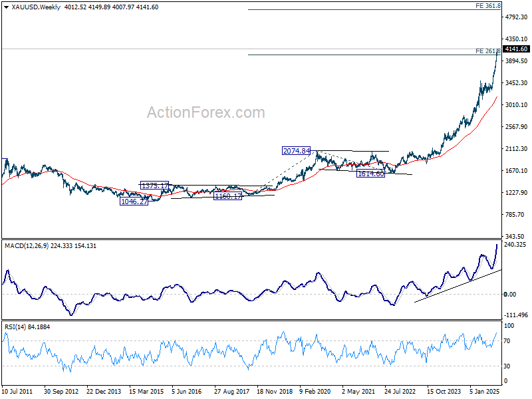This screenshot has height=399, width=532.
Task: Select the 1375.17 price annotation
Action: pyautogui.click(x=154, y=185)
